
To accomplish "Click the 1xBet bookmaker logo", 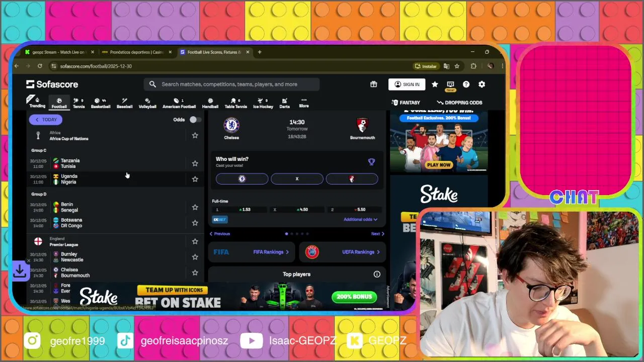I will (220, 220).
